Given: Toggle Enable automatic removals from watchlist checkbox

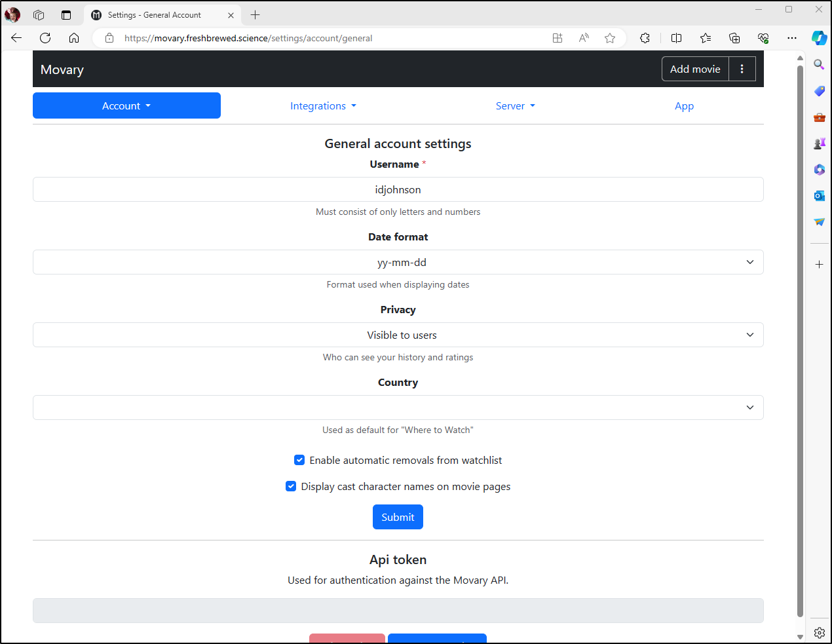Looking at the screenshot, I should [x=299, y=460].
